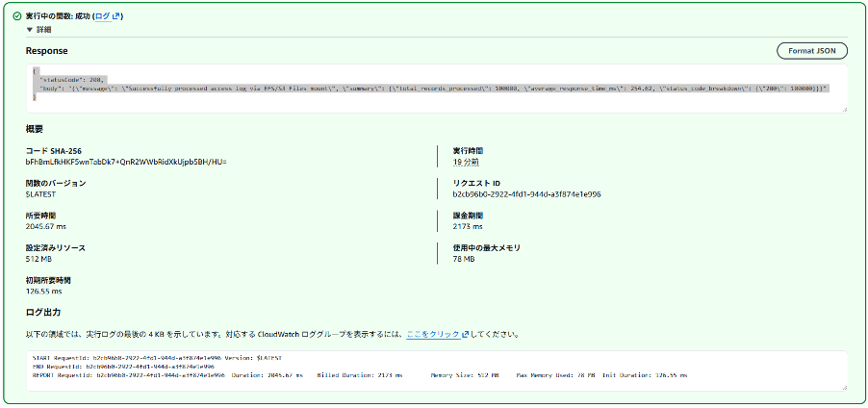Select the code SHA-256 hash value
Viewport: 868px width, 408px height.
point(126,163)
